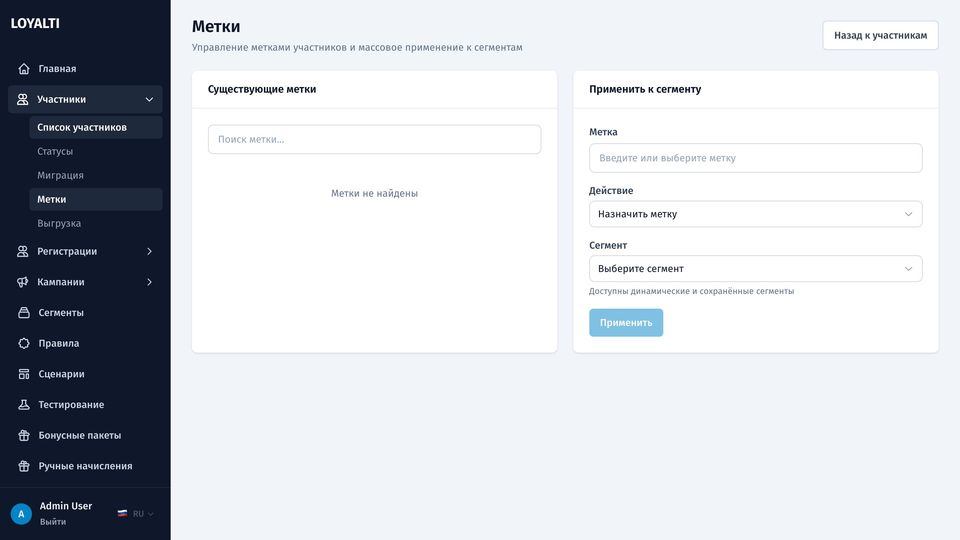The image size is (960, 540).
Task: Click the Правила sidebar icon
Action: 24,343
